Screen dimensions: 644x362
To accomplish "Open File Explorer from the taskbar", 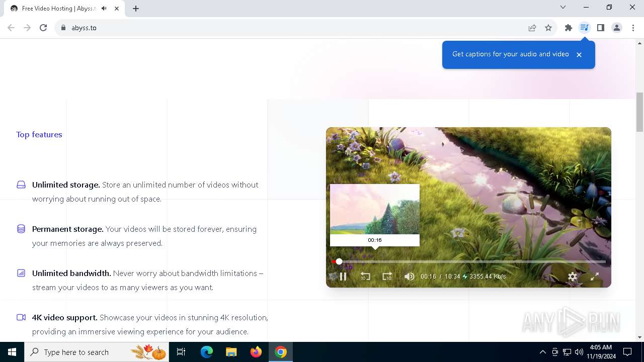I will click(x=231, y=352).
